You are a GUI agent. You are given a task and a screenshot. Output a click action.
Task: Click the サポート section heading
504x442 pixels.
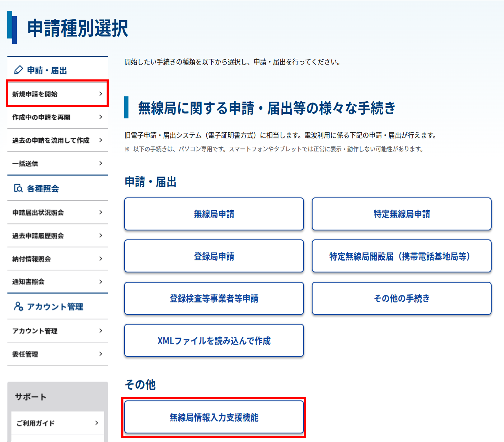pyautogui.click(x=31, y=397)
